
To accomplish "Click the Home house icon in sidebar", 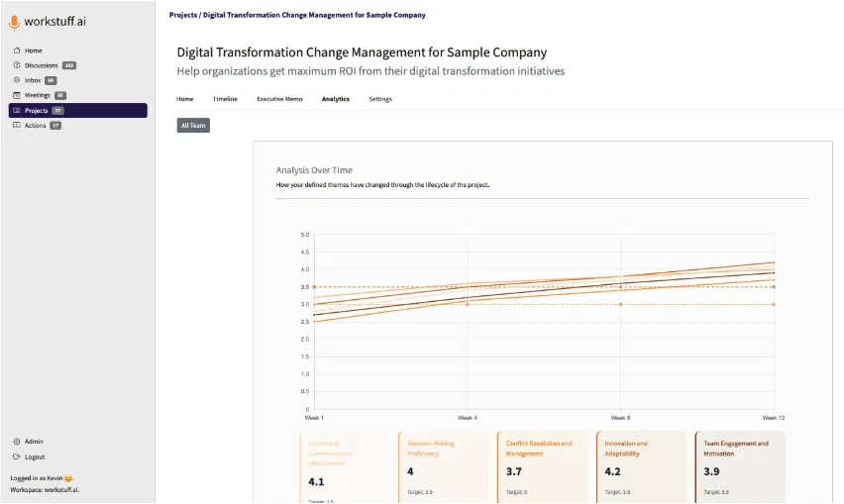I will click(x=17, y=50).
